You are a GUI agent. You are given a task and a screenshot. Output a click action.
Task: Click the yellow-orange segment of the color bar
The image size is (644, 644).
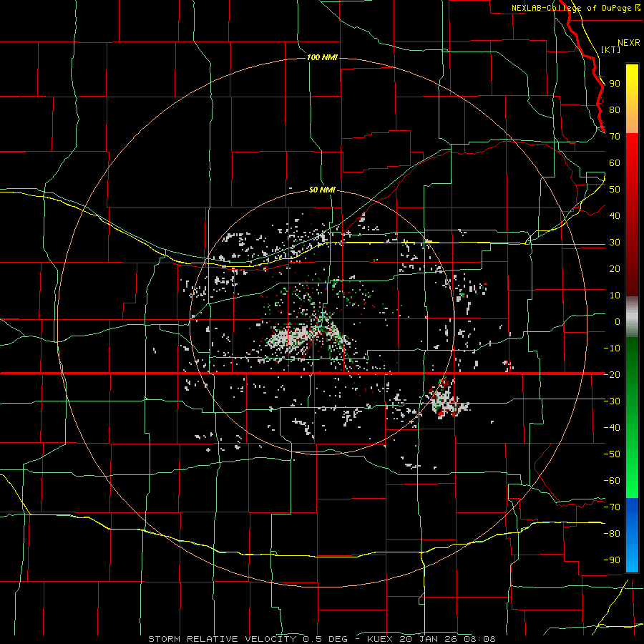click(632, 99)
